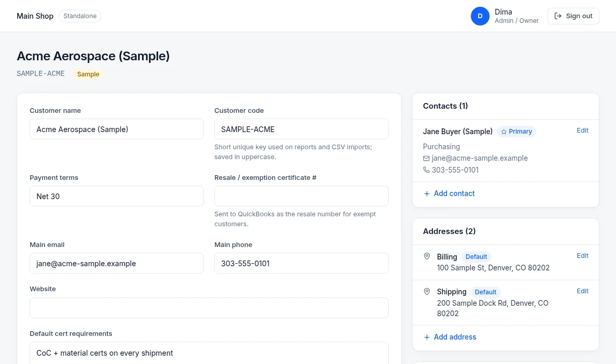The height and width of the screenshot is (364, 616).
Task: Click the map pin icon for Shipping address
Action: click(x=427, y=292)
